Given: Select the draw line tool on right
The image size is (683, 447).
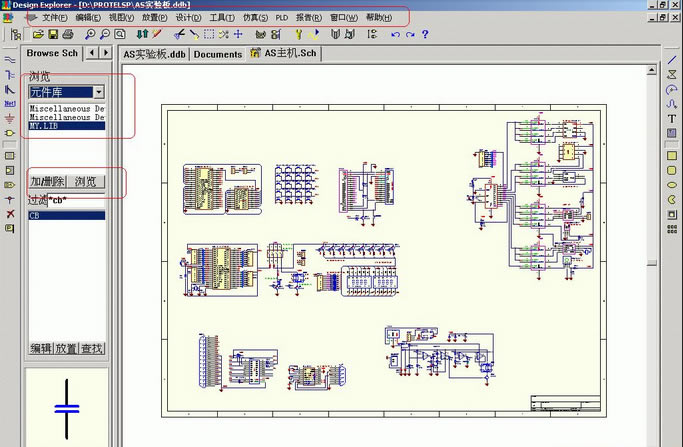Looking at the screenshot, I should pyautogui.click(x=672, y=60).
